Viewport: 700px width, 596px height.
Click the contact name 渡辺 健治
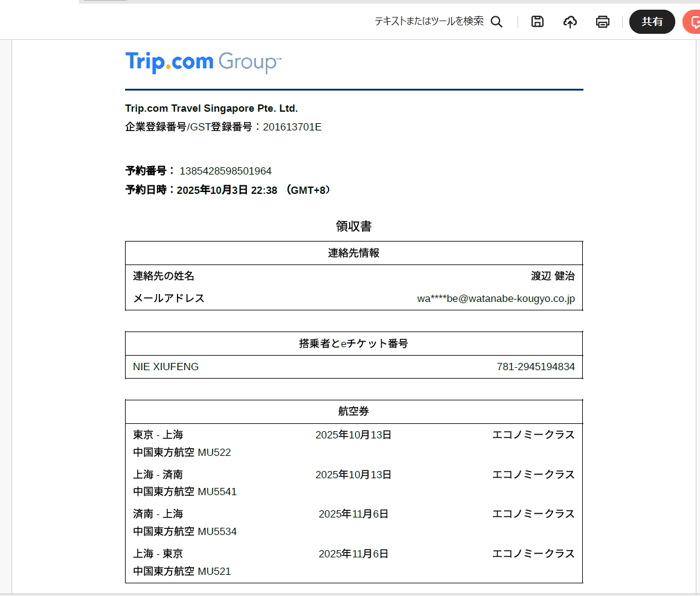coord(553,276)
